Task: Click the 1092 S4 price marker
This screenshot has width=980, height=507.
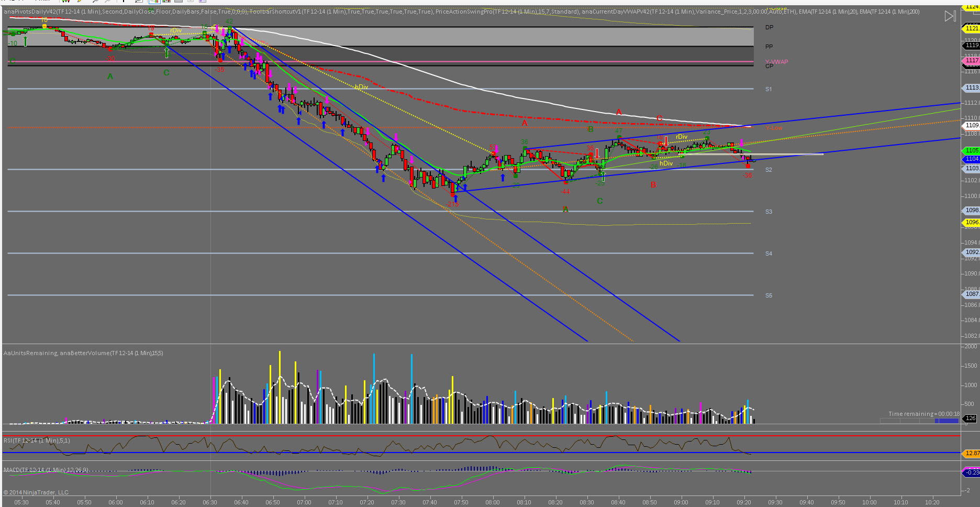Action: tap(971, 252)
